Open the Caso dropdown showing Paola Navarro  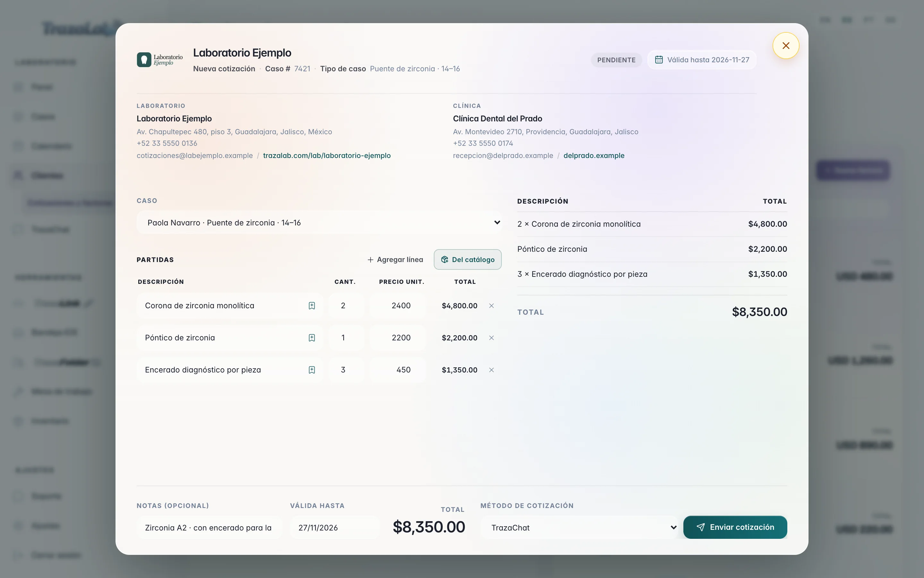tap(319, 223)
